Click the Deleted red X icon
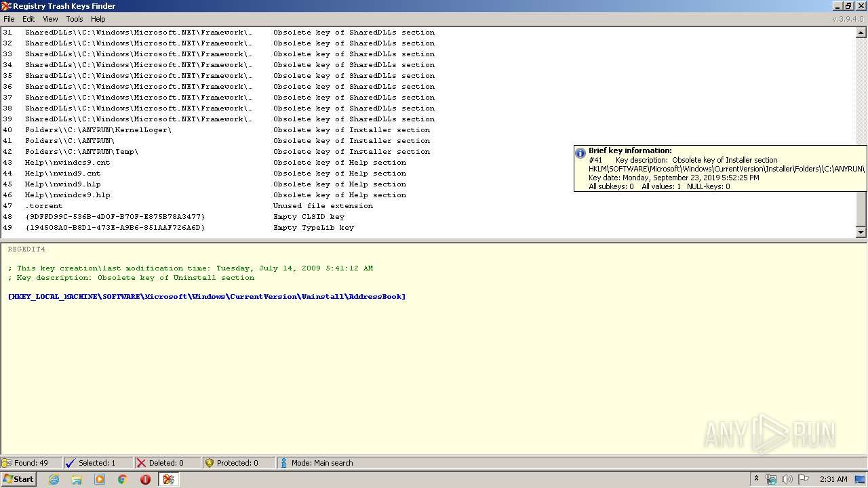Screen dimensions: 868x488 click(141, 463)
